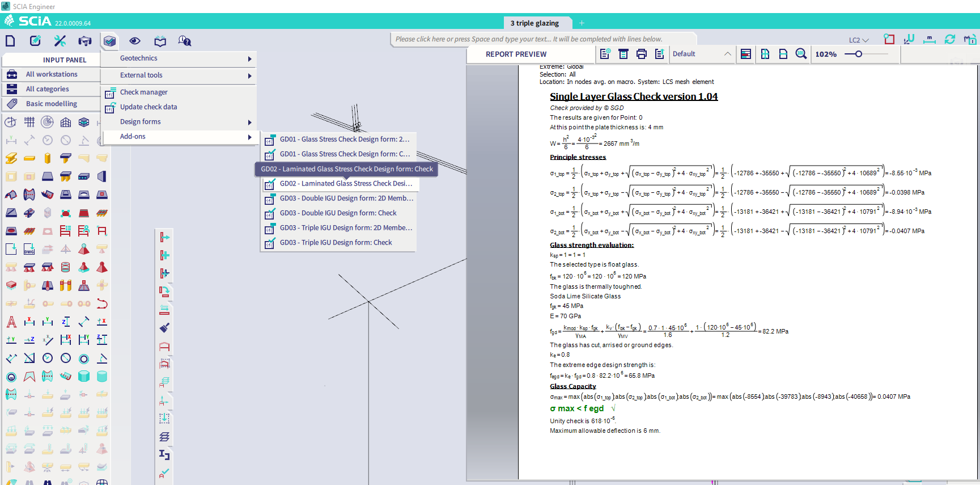Select the line grid tool in input panel

[x=29, y=122]
